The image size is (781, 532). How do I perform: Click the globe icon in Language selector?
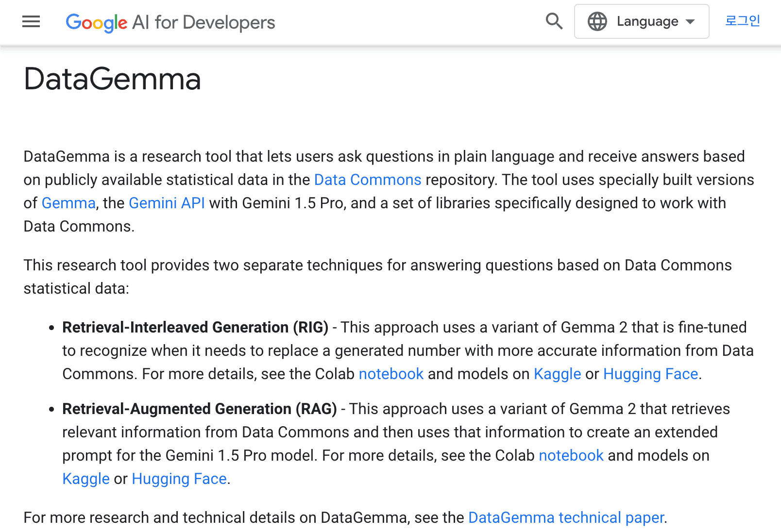pos(597,21)
